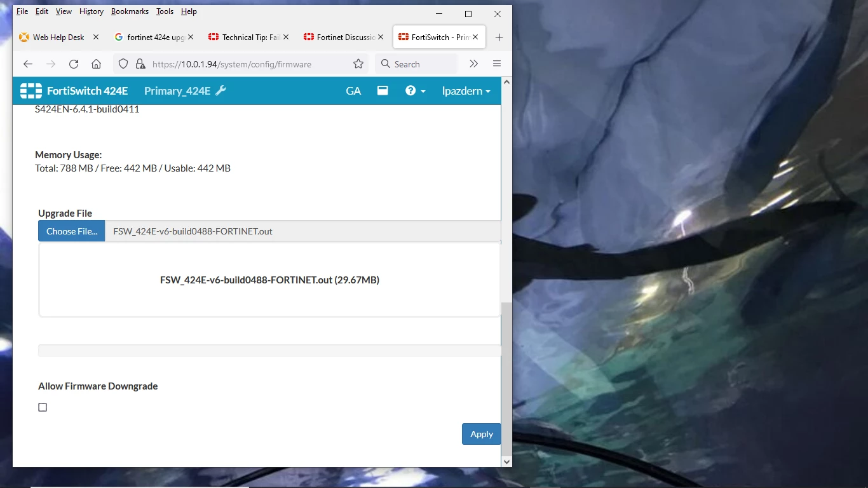This screenshot has width=868, height=488.
Task: Click Apply to upload firmware
Action: coord(482,434)
